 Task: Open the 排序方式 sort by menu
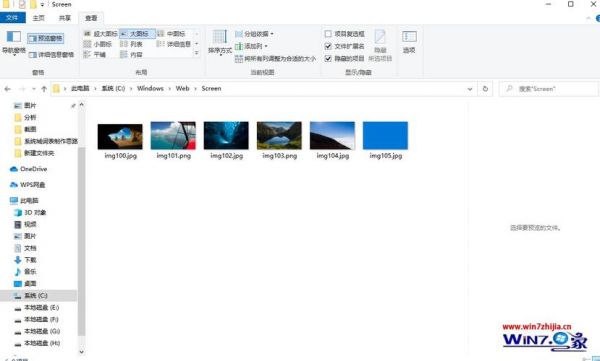coord(220,43)
